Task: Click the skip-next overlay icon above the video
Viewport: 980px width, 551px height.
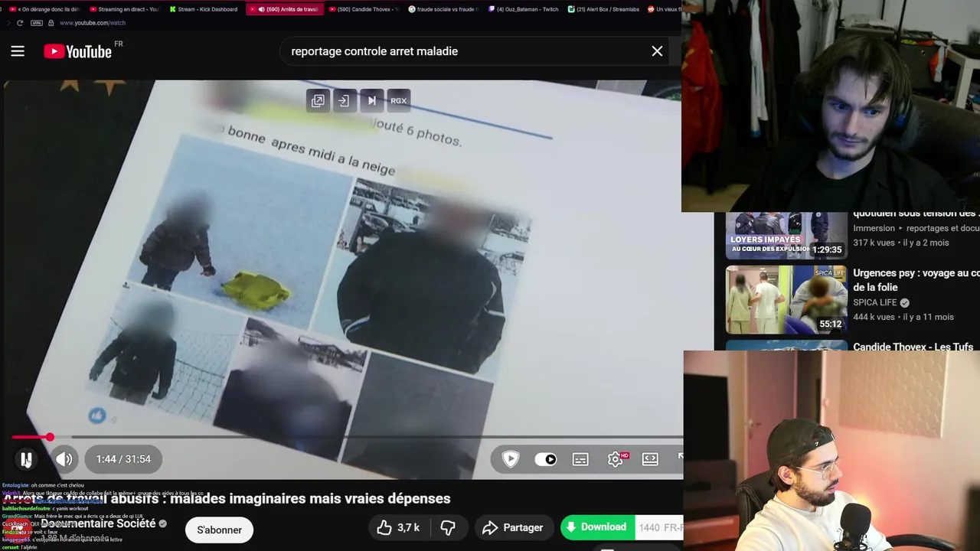Action: (x=371, y=100)
